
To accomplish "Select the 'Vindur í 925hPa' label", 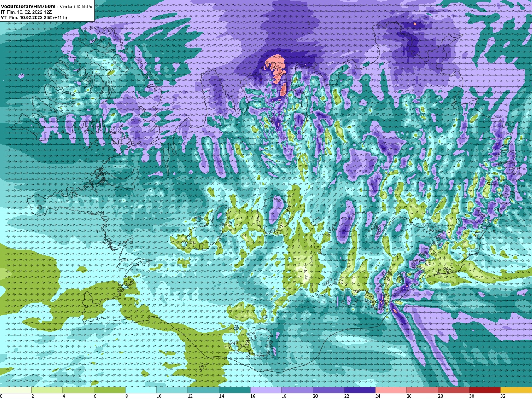I will pyautogui.click(x=76, y=7).
